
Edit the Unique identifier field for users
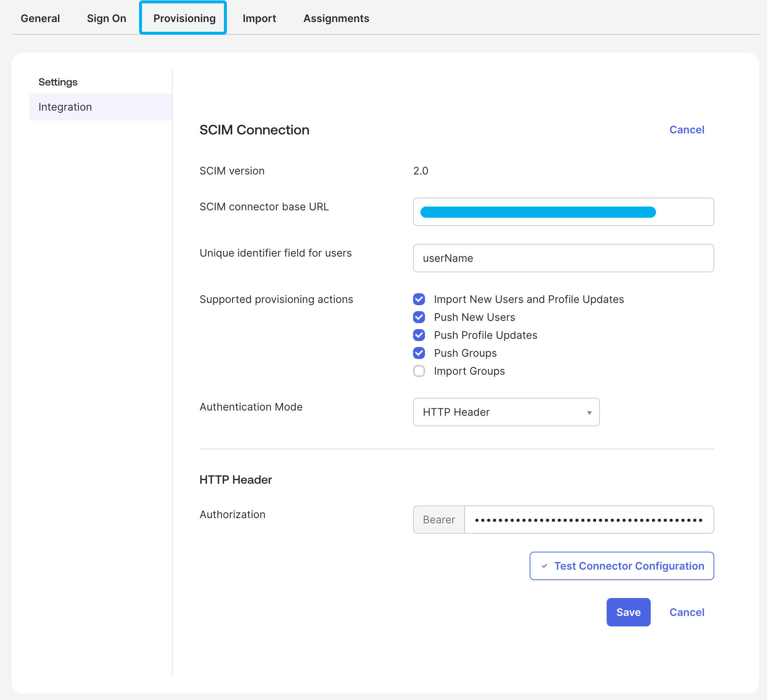point(563,258)
